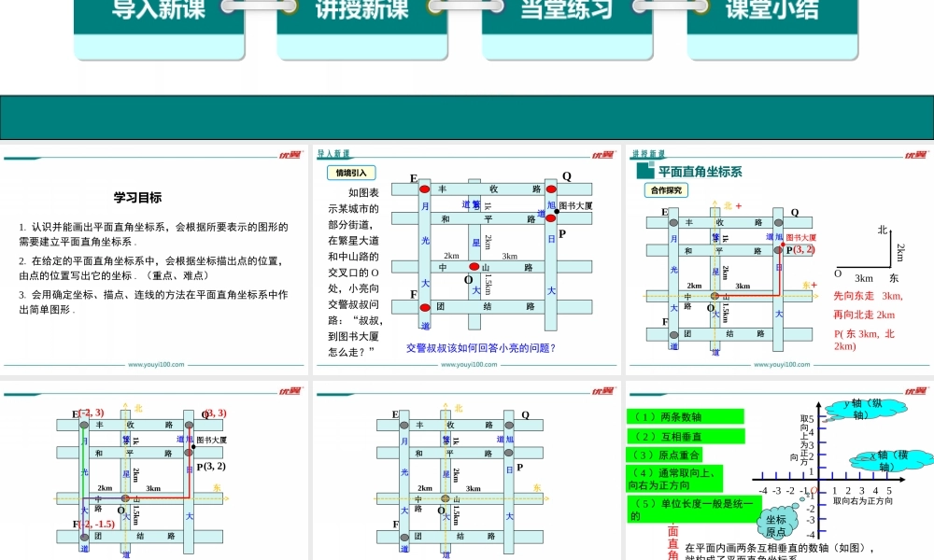The height and width of the screenshot is (560, 934).
Task: Click the red dot at intersection O in 情境引入 map
Action: point(474,267)
